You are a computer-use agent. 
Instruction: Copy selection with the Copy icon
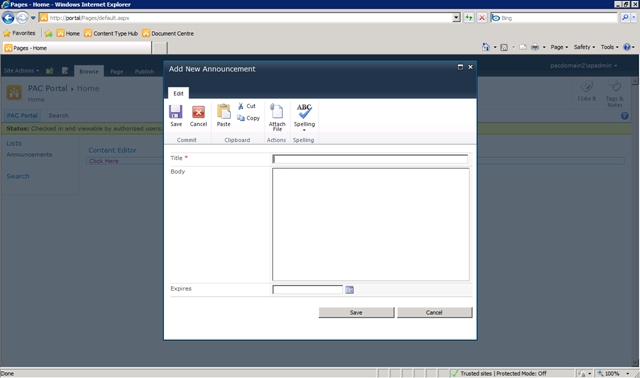(241, 118)
